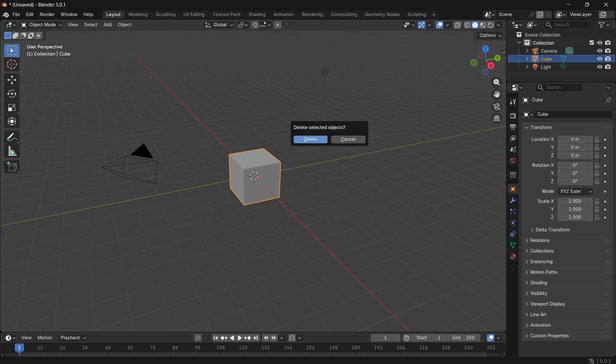
Task: Open the Material Properties tab
Action: click(513, 256)
